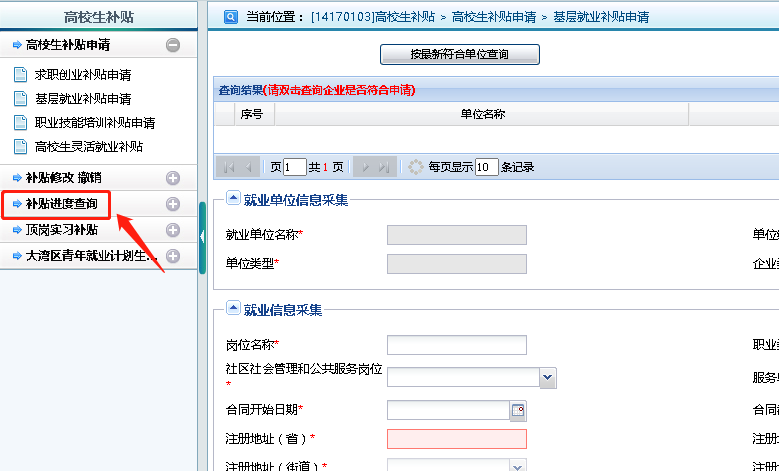Screen dimensions: 779x471
Task: Click the arrow icon beside 顶岗实习补贴
Action: (x=17, y=230)
